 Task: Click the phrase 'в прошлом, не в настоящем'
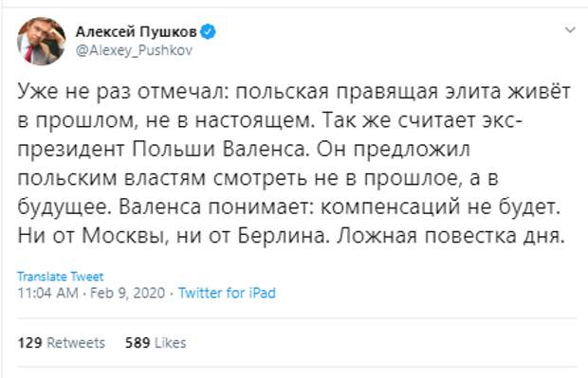(166, 120)
